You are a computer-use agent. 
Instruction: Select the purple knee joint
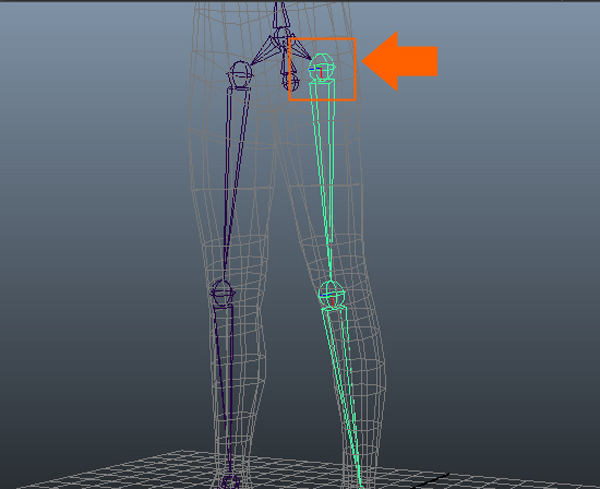tap(223, 293)
